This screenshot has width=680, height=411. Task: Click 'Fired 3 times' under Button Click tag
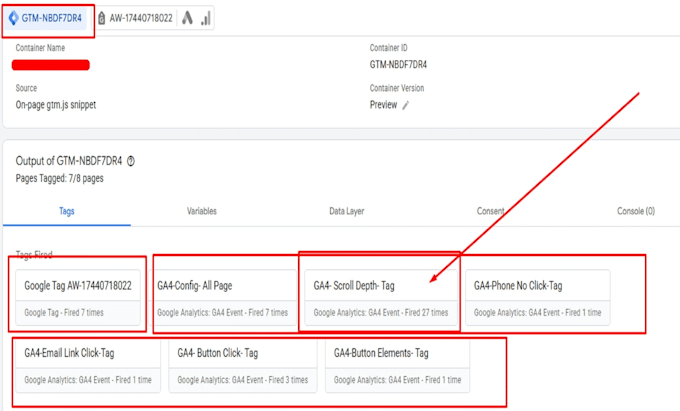(288, 380)
